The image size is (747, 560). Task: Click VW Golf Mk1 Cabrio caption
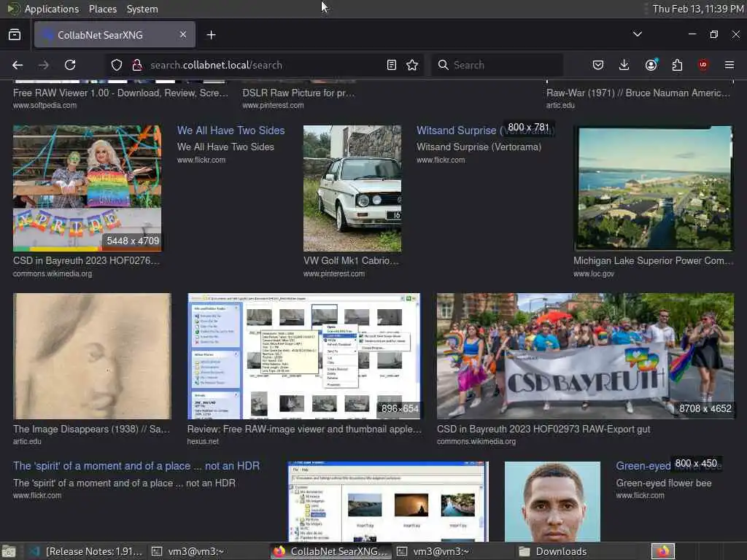click(x=351, y=260)
